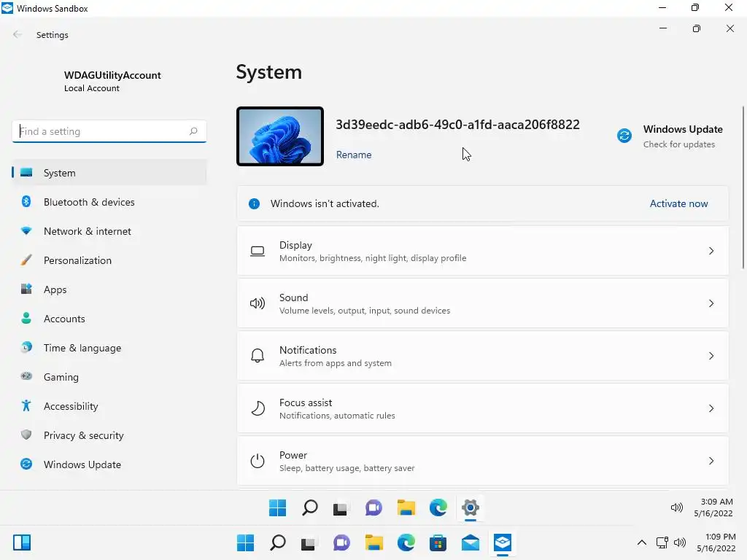Click Activate now link

(678, 203)
